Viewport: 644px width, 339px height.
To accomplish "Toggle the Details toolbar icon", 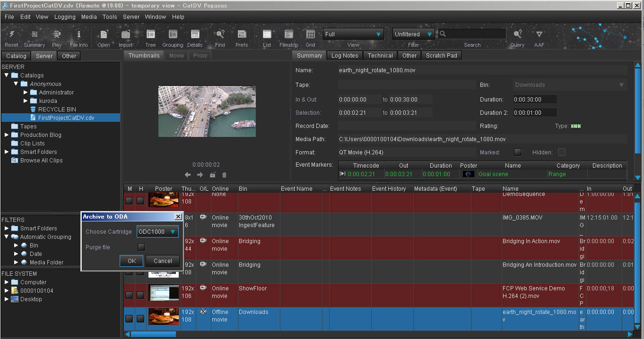I will [195, 34].
